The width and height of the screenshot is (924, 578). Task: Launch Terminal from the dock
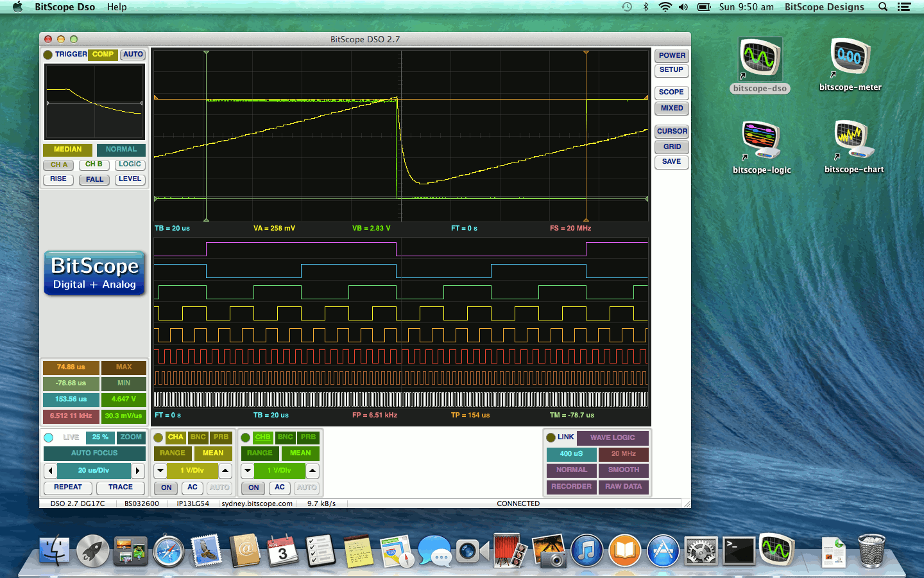click(x=739, y=551)
